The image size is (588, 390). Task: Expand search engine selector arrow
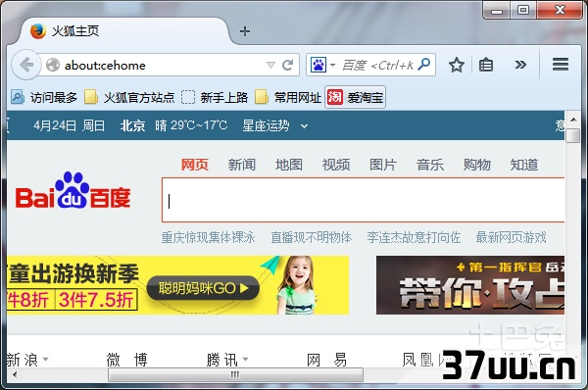(332, 66)
